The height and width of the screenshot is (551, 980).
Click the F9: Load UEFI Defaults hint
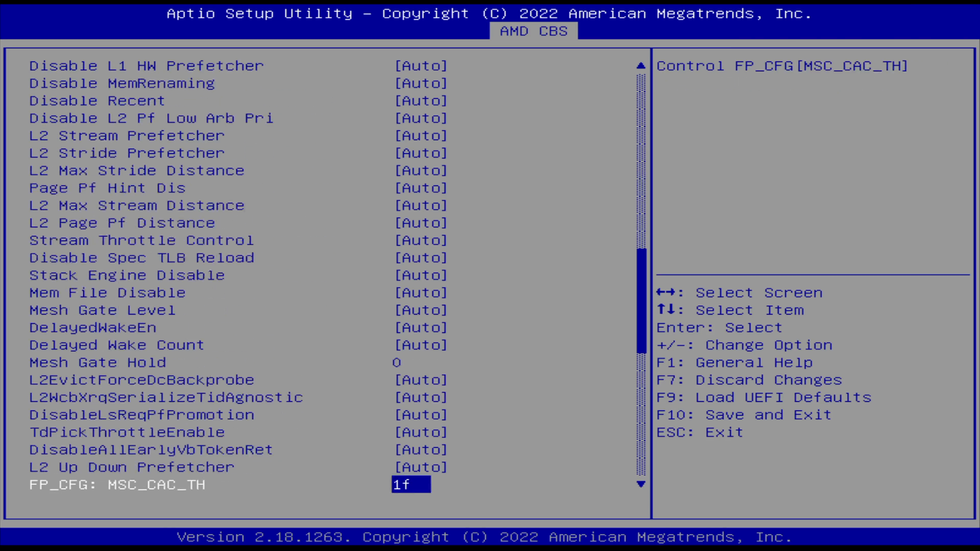(764, 398)
